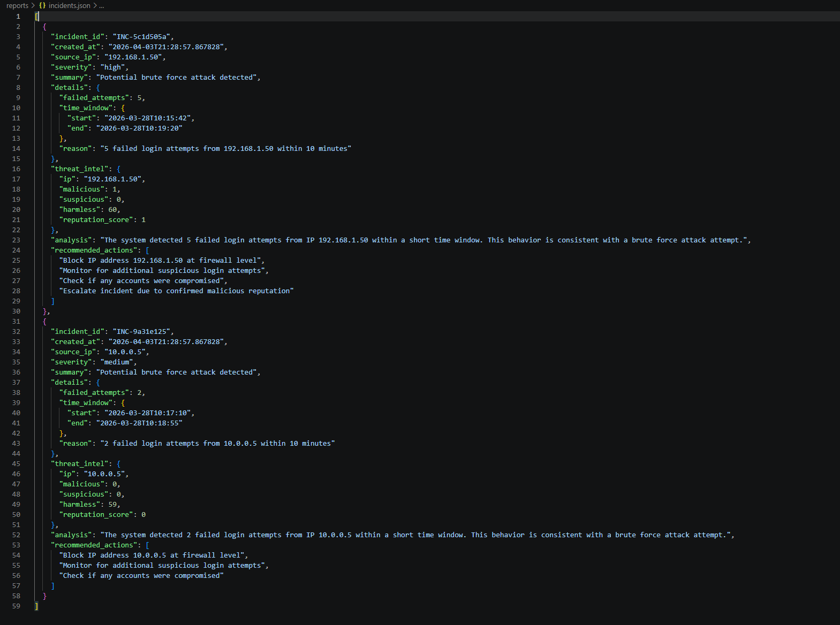Screen dimensions: 840x625
Task: Click the "INC-9a31e125" incident ID value
Action: click(x=141, y=331)
